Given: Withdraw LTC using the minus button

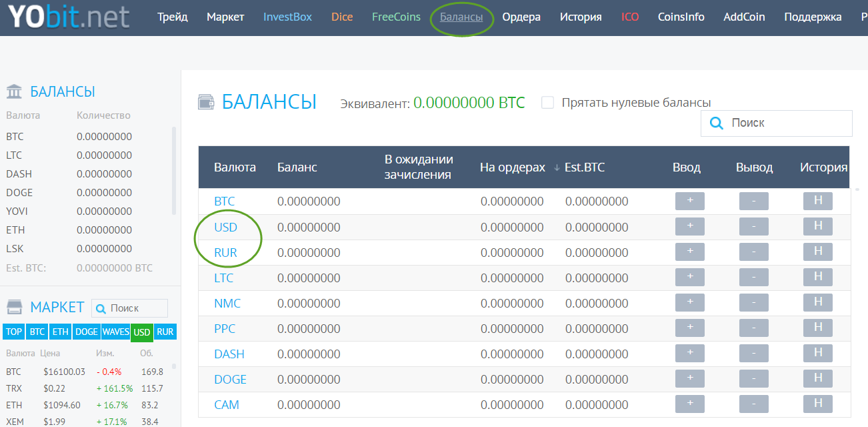Looking at the screenshot, I should (754, 277).
